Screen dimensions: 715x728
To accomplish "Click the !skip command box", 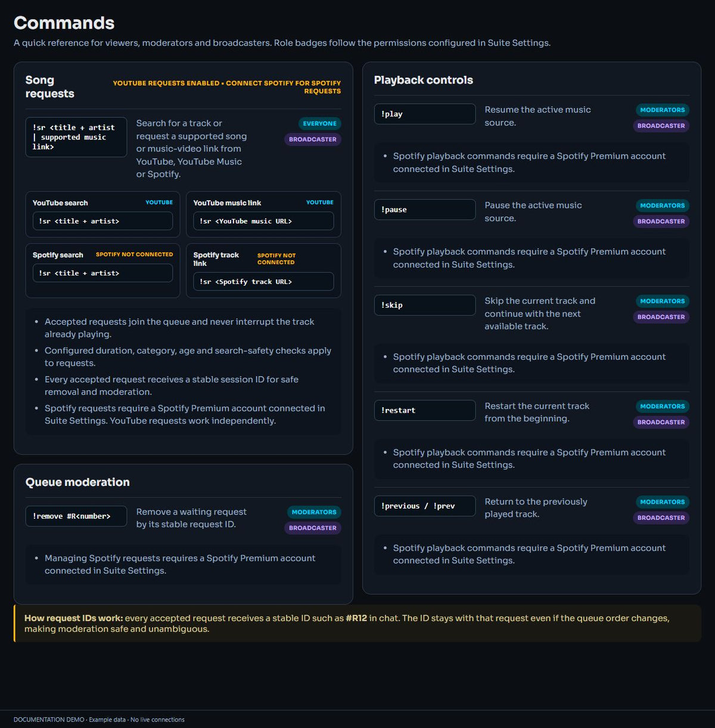I will 425,305.
